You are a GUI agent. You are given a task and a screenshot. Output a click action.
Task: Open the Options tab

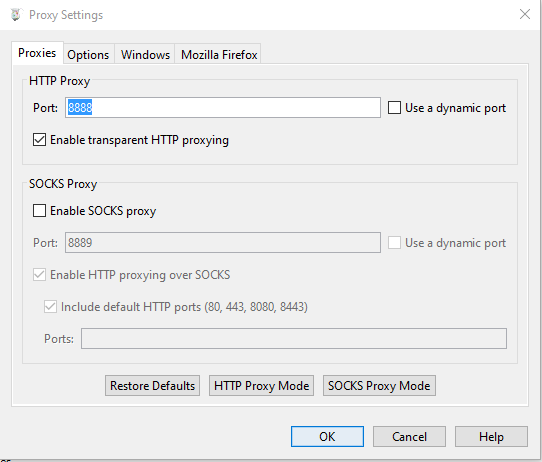coord(88,55)
